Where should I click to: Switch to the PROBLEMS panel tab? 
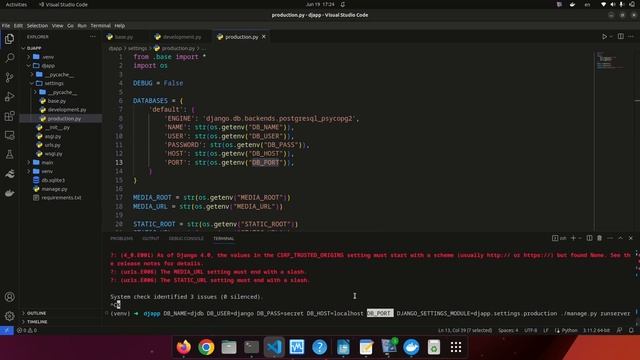click(x=121, y=238)
